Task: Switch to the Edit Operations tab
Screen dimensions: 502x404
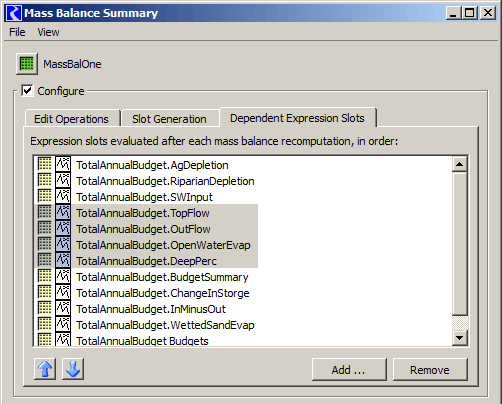Action: [x=71, y=119]
